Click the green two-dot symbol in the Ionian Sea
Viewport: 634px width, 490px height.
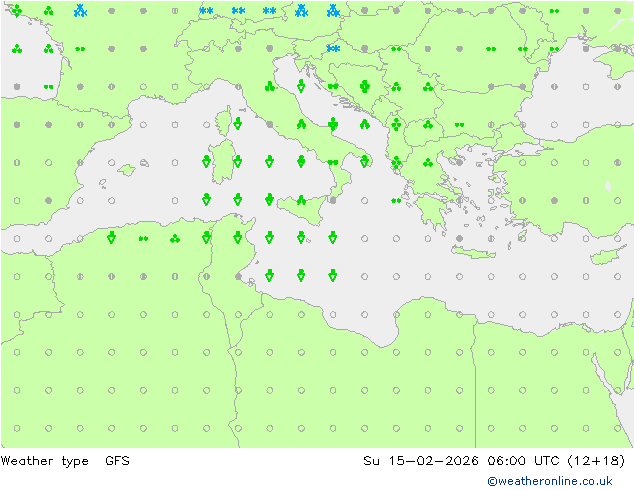(x=396, y=201)
